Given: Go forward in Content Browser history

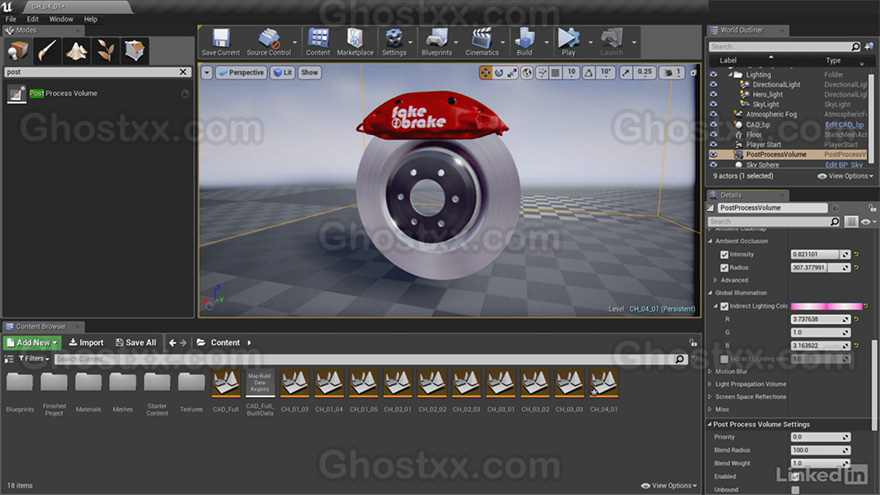Looking at the screenshot, I should [183, 342].
